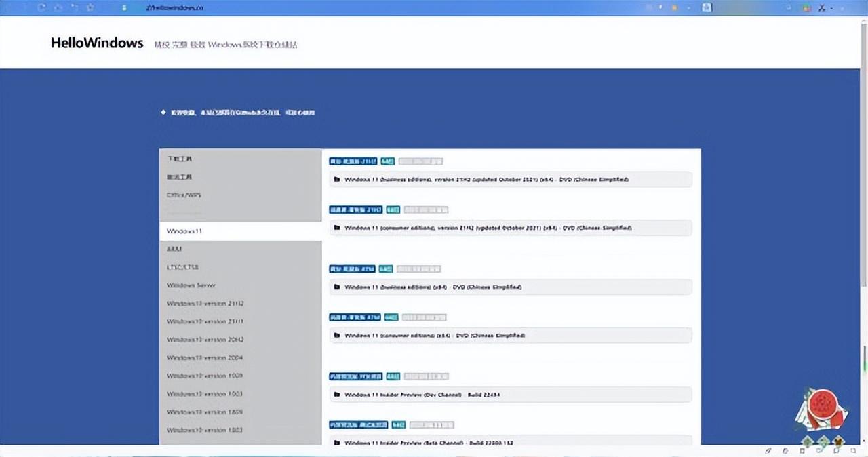Open the Office/WPS sidebar tab
Image resolution: width=868 pixels, height=457 pixels.
pos(240,195)
